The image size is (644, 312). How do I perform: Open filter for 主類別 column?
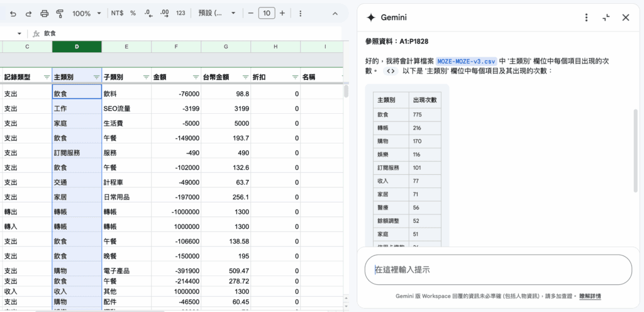tap(96, 77)
